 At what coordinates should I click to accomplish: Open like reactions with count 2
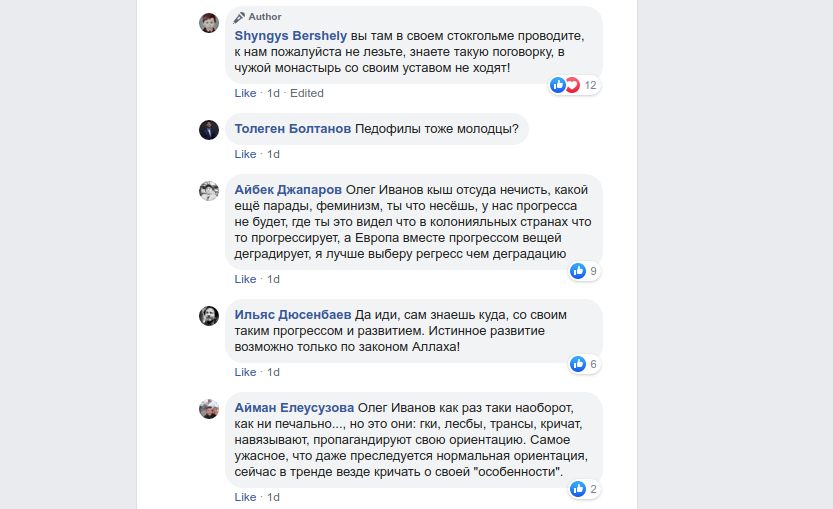click(584, 489)
